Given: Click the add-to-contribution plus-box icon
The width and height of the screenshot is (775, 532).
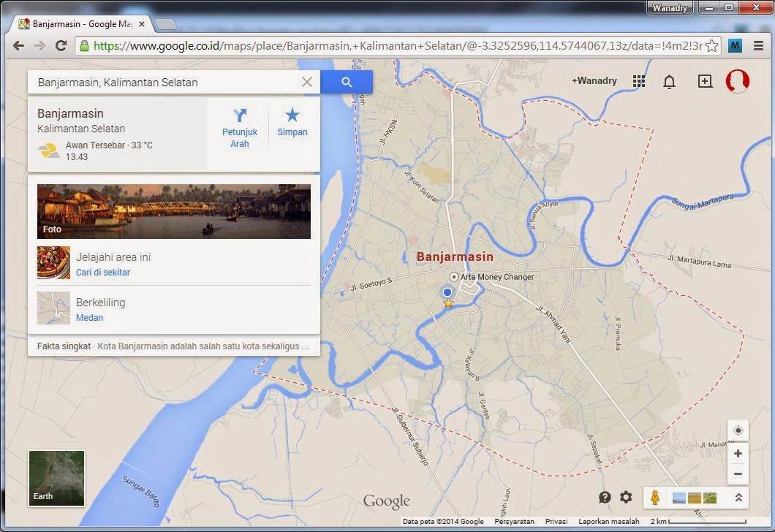Looking at the screenshot, I should coord(705,81).
